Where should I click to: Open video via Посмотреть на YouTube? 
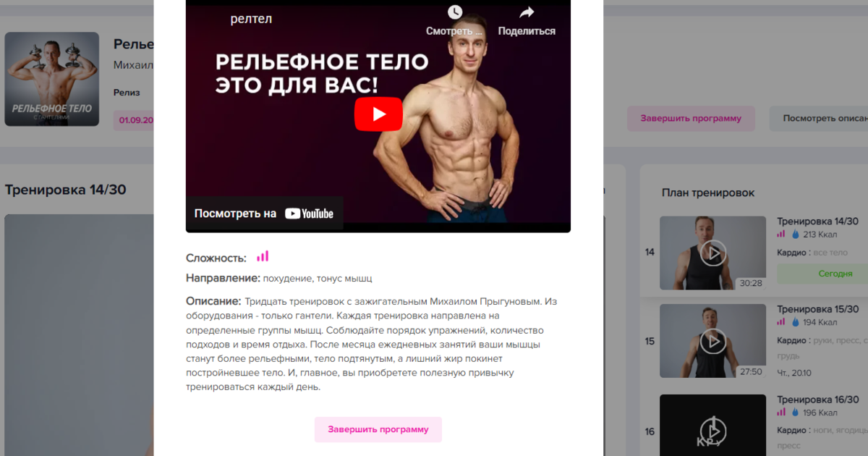264,214
